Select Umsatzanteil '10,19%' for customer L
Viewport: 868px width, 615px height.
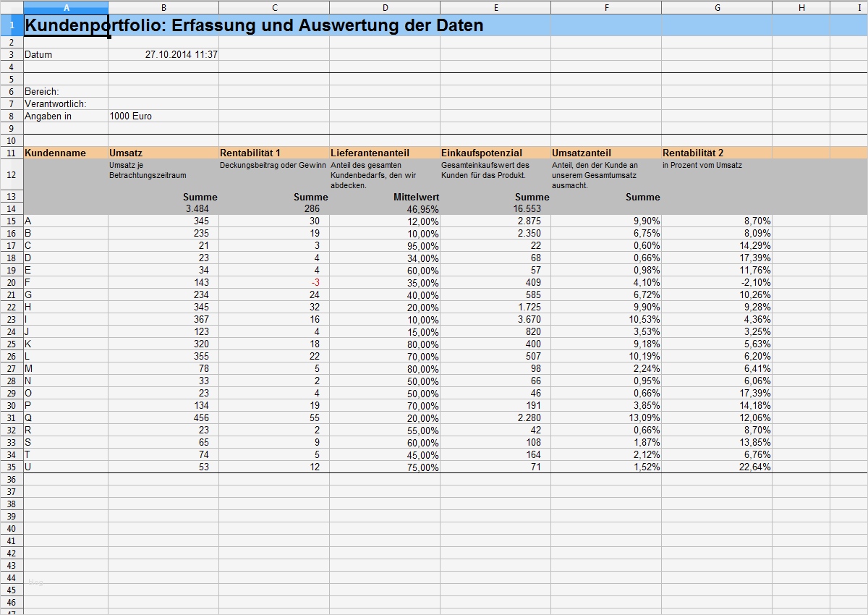[606, 356]
